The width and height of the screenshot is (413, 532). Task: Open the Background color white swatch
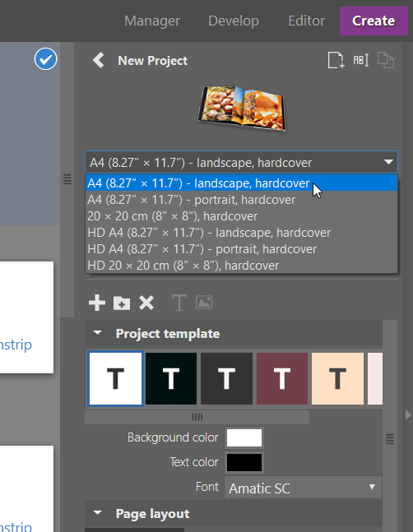(x=244, y=437)
